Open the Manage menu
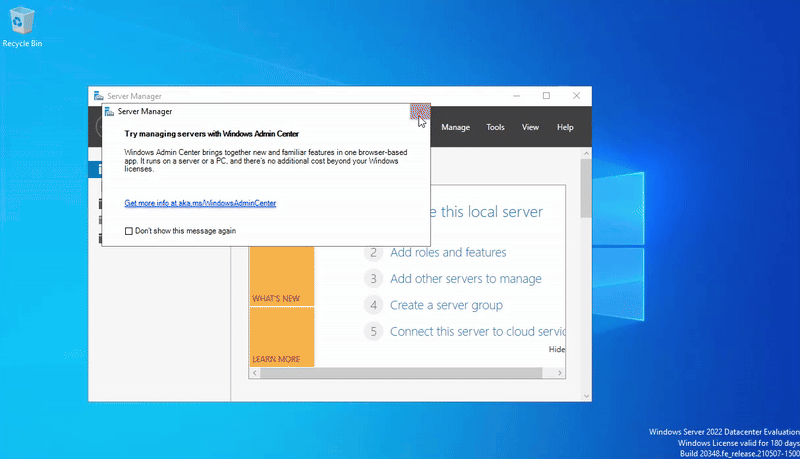Viewport: 800px width, 459px height. [x=455, y=127]
